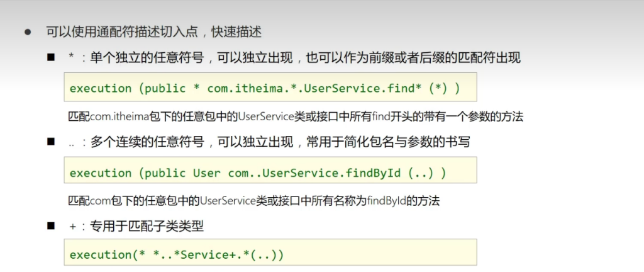Click the square bullet beside the double-dot wildcard line
The image size is (644, 272).
pyautogui.click(x=51, y=142)
